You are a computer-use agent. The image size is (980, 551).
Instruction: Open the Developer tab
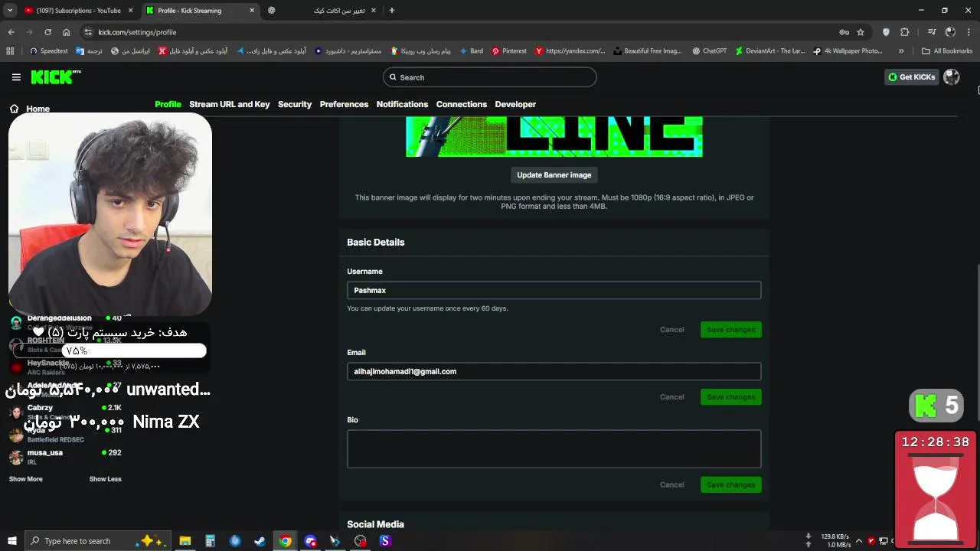[x=515, y=104]
